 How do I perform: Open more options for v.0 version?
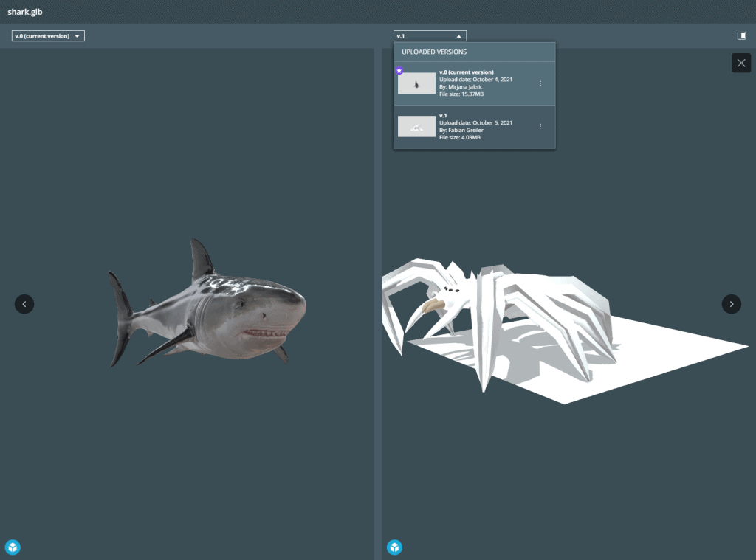click(x=540, y=83)
